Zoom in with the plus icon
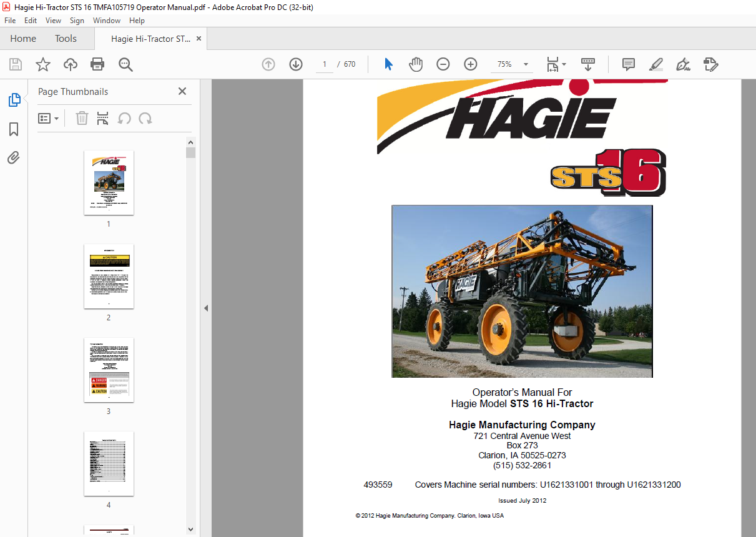Screen dimensions: 756x537 [471, 64]
